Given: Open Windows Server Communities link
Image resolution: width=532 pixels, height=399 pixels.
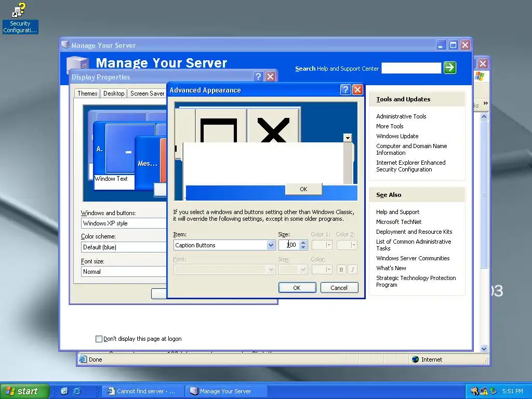Looking at the screenshot, I should coord(413,258).
